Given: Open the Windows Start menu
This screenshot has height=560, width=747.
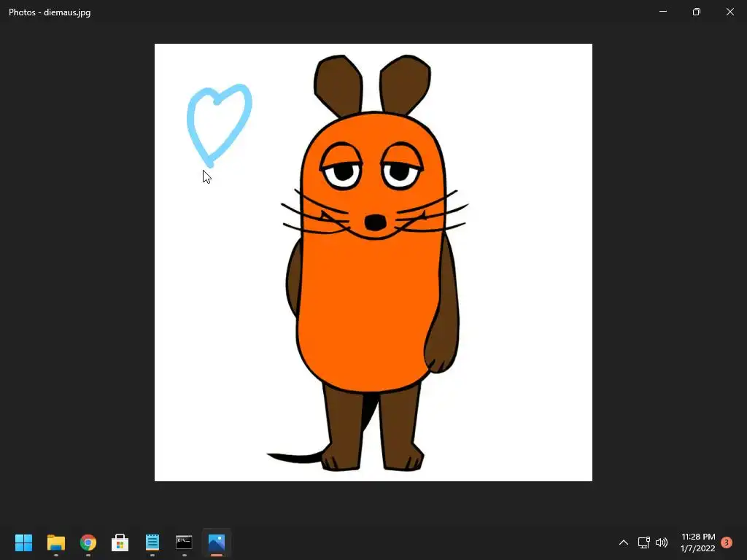Looking at the screenshot, I should (23, 542).
